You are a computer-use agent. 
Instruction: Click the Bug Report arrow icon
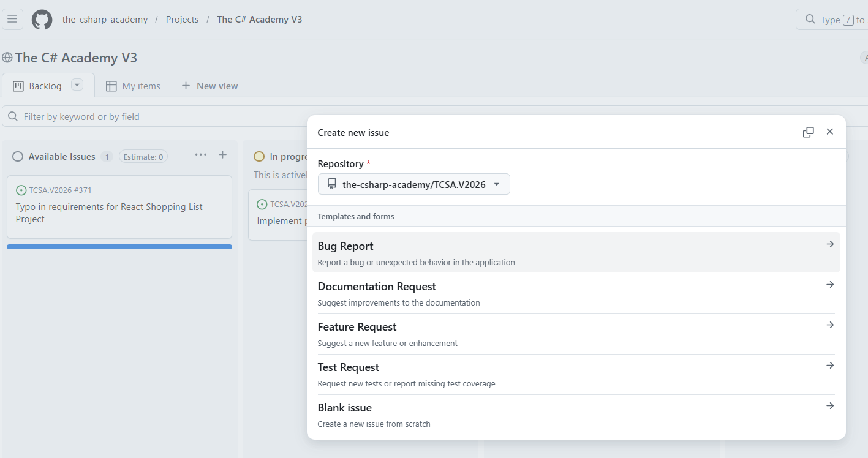830,244
